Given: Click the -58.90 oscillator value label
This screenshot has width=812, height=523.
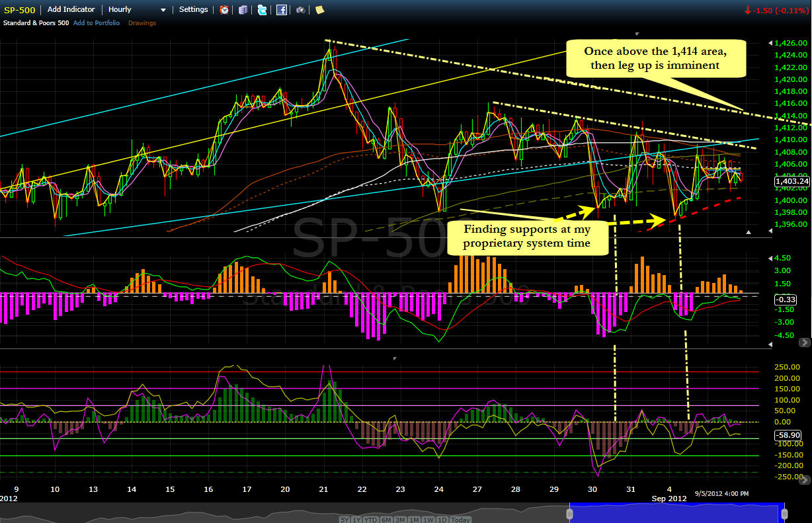Looking at the screenshot, I should click(x=787, y=435).
